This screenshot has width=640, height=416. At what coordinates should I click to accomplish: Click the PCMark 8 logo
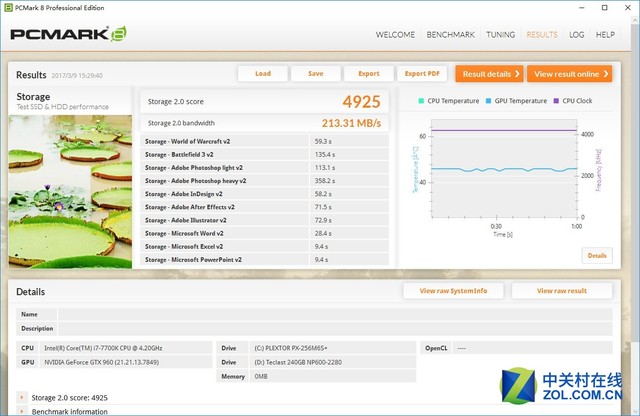[x=68, y=34]
